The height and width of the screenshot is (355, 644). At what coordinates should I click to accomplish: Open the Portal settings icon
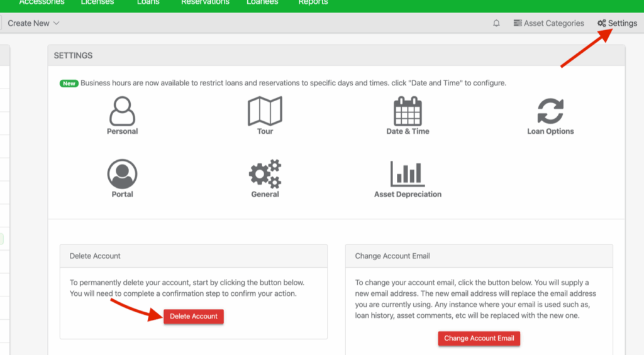(122, 174)
